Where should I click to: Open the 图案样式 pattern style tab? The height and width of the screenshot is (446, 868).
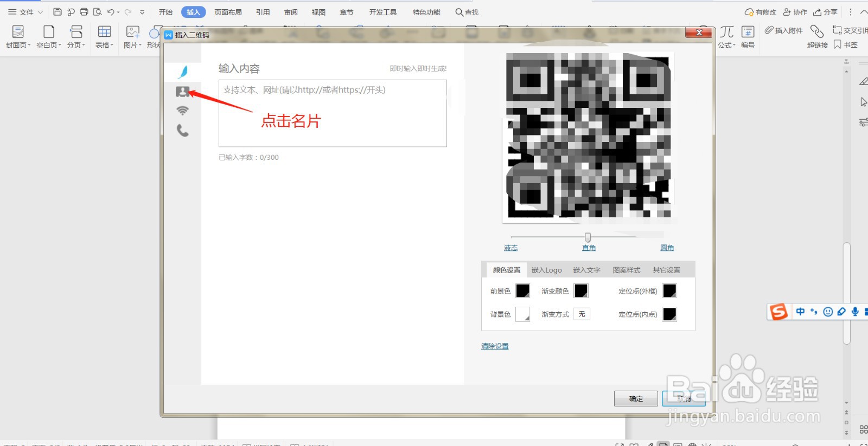tap(627, 270)
